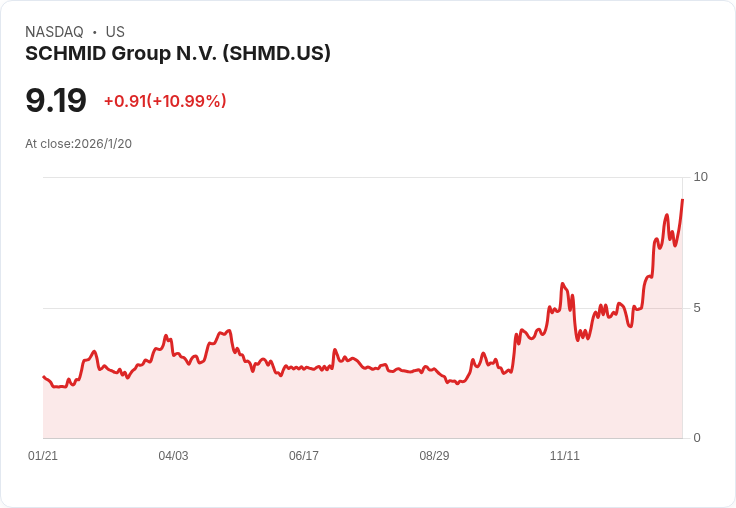Click the 11/11 x-axis date label

click(565, 456)
